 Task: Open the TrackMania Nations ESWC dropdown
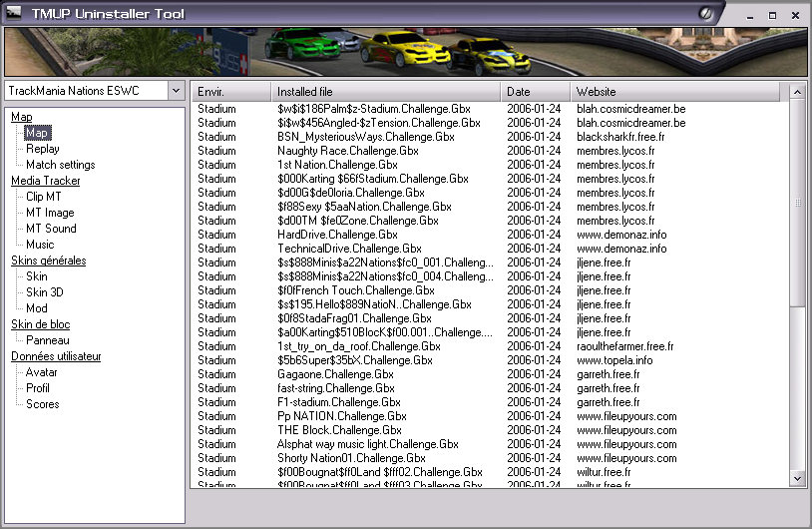(176, 91)
